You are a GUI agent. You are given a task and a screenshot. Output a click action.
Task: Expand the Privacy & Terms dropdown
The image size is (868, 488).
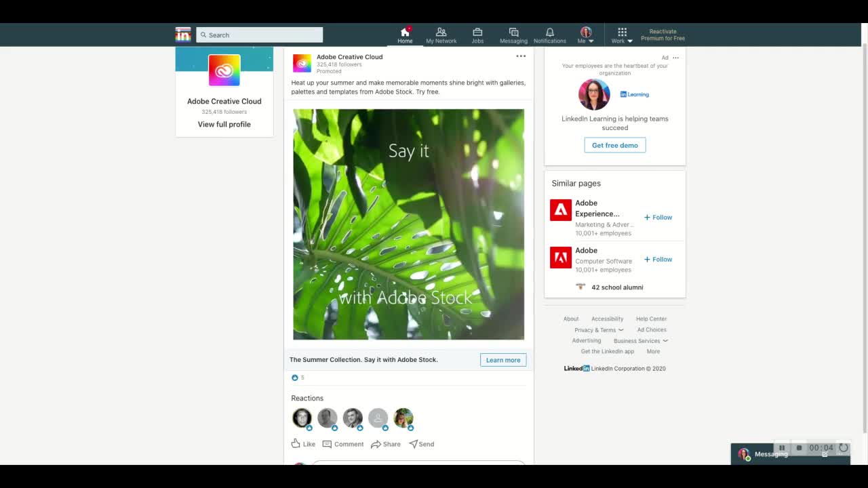599,330
